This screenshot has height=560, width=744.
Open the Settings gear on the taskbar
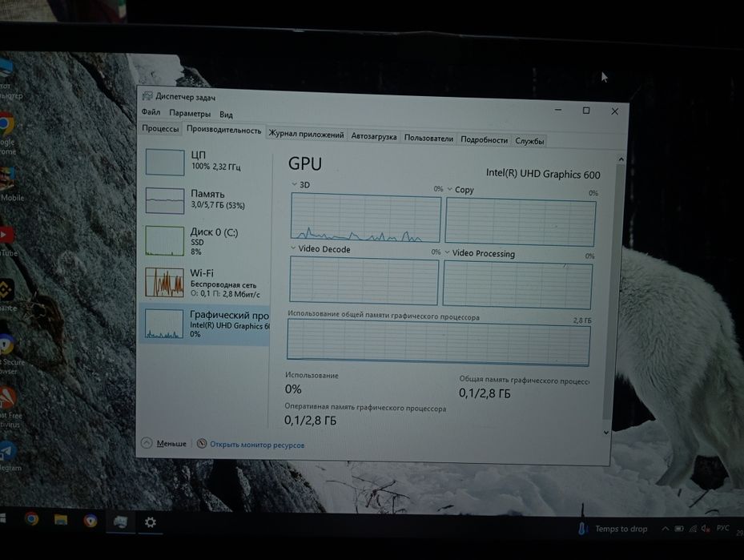tap(151, 522)
